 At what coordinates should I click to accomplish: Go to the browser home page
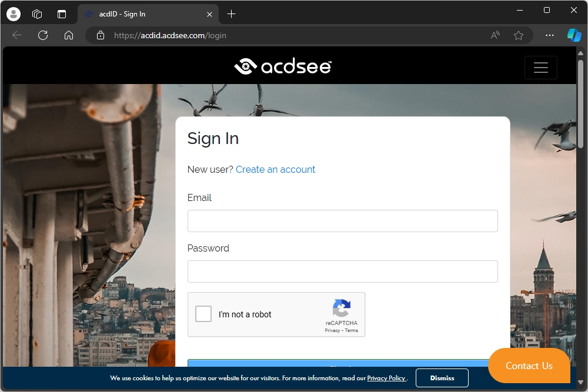pos(69,36)
